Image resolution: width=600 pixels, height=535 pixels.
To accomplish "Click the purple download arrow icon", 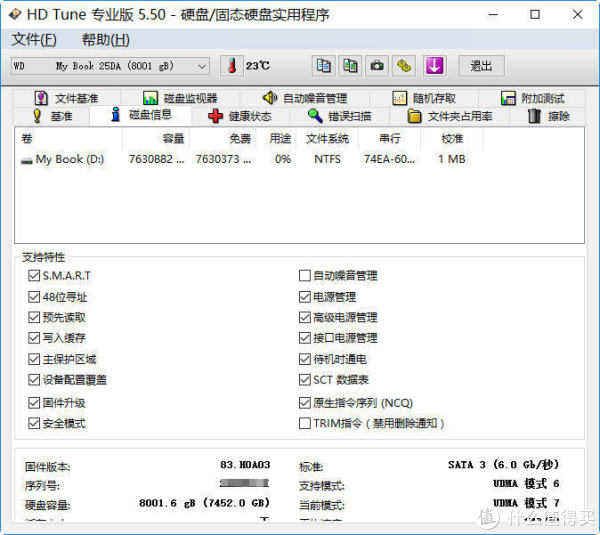I will (434, 66).
